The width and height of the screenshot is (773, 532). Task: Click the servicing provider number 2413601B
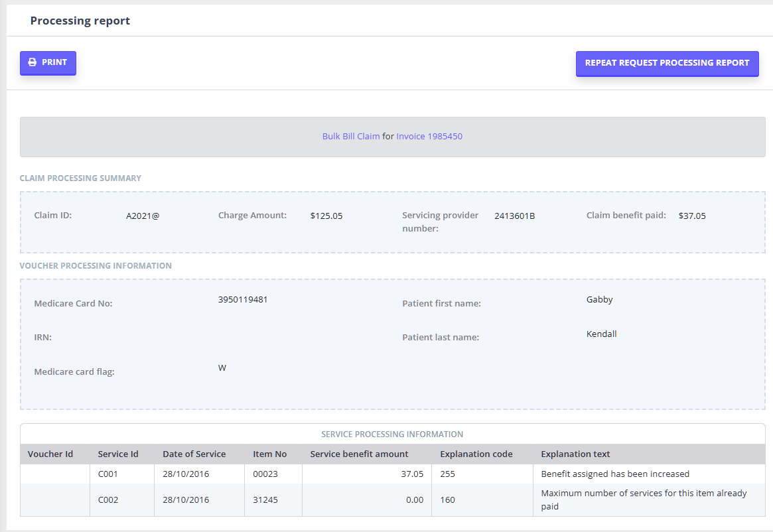coord(514,216)
